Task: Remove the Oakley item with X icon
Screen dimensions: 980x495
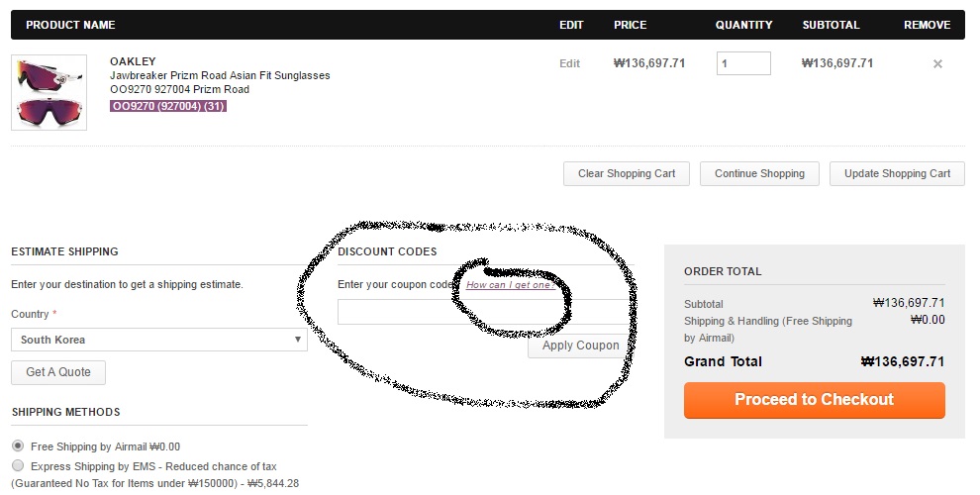Action: (937, 64)
